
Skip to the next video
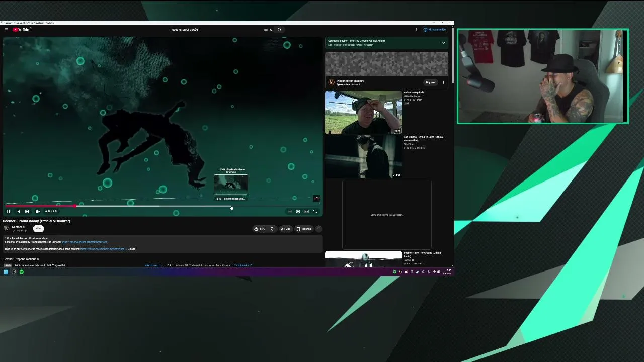pyautogui.click(x=27, y=211)
